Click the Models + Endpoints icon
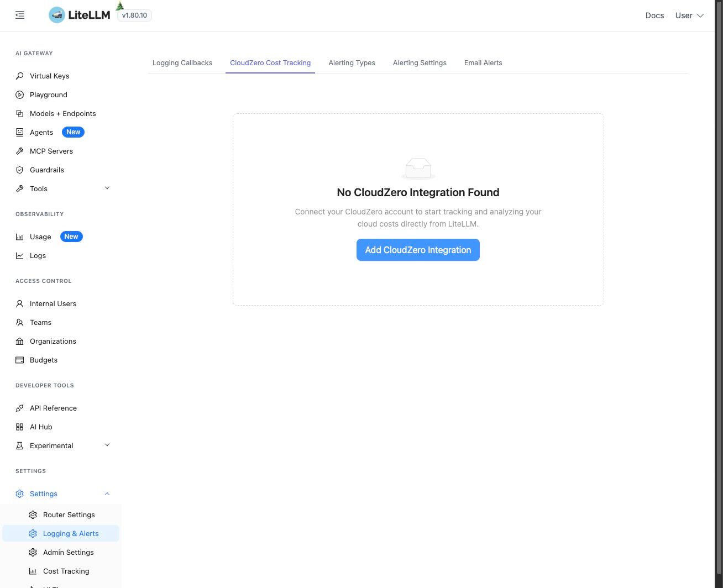The width and height of the screenshot is (723, 588). (x=20, y=113)
